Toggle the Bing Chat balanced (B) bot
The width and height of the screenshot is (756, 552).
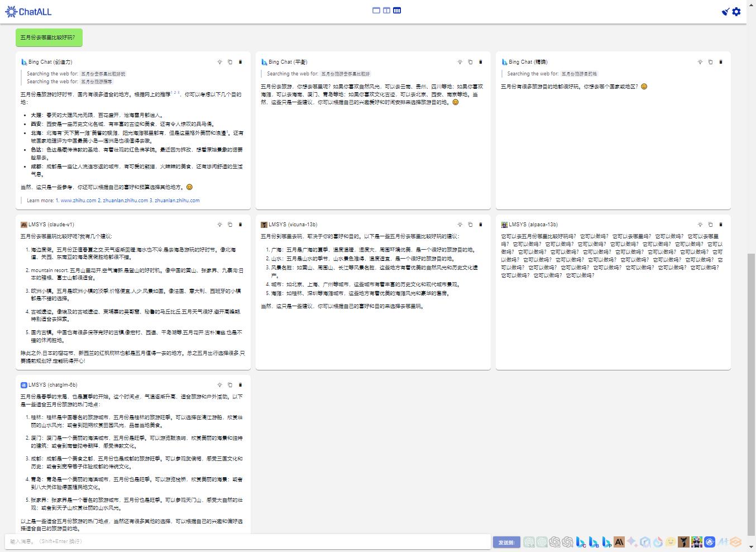pos(594,542)
